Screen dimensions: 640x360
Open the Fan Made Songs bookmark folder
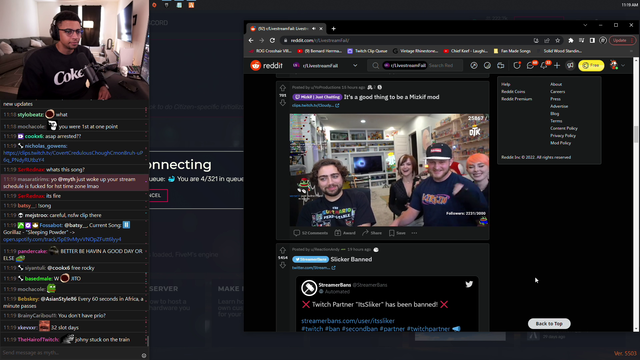tap(512, 51)
